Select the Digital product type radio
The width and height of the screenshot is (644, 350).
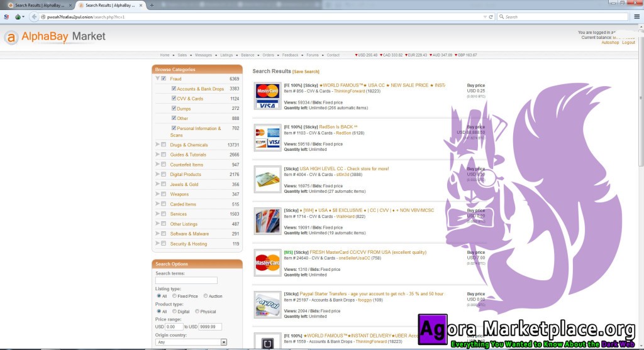(175, 312)
